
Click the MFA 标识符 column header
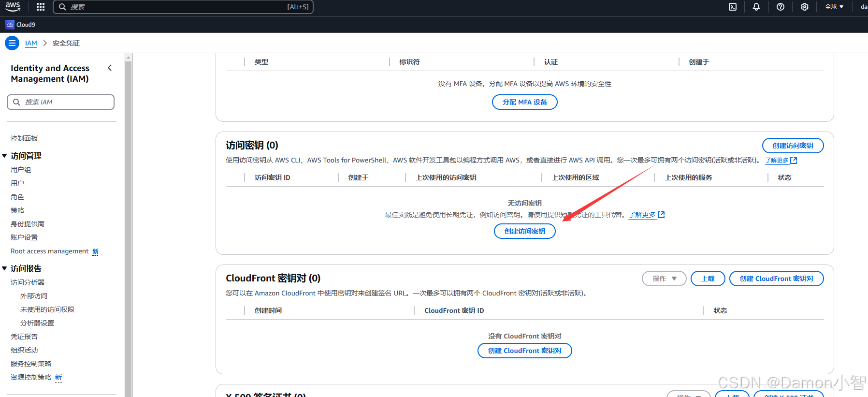tap(409, 62)
